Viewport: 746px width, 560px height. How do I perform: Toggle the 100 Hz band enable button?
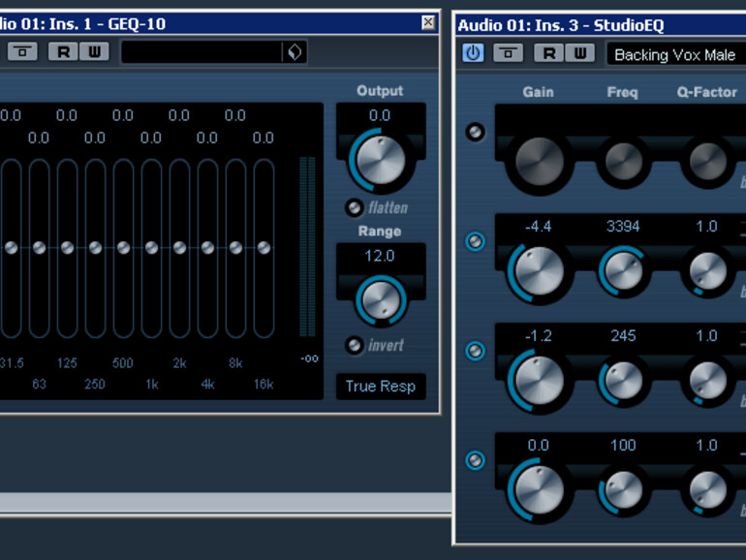(x=476, y=460)
